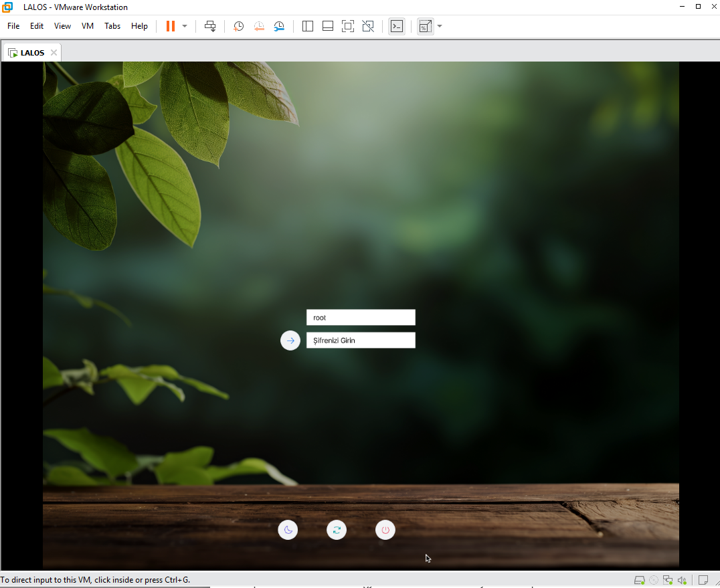The image size is (720, 588).
Task: Send Ctrl+Alt+Del to the VM
Action: click(210, 26)
